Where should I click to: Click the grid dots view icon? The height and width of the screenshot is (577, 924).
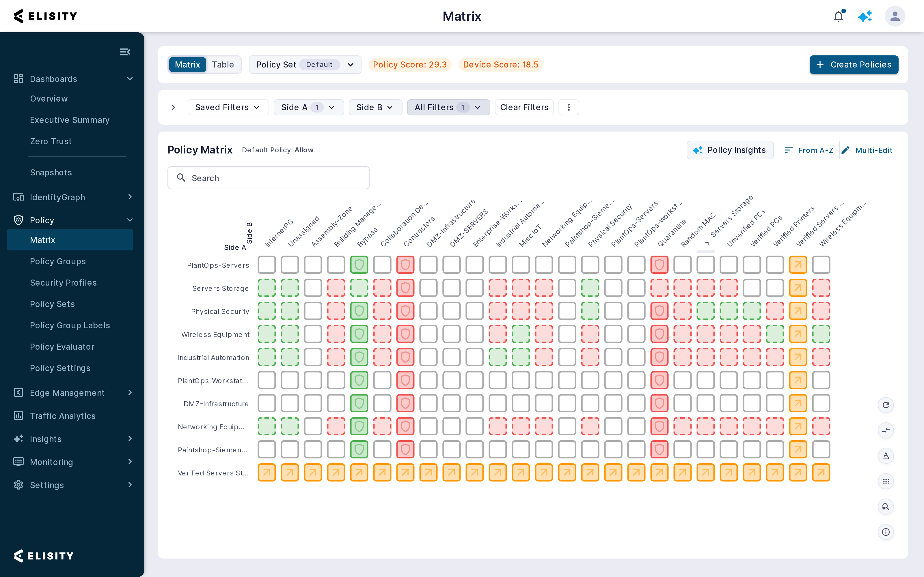click(x=886, y=481)
